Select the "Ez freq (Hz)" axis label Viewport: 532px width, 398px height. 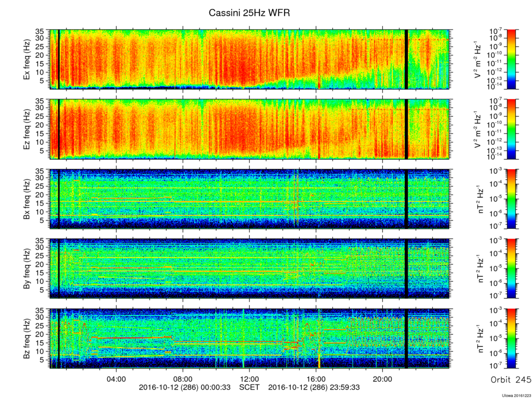pyautogui.click(x=26, y=129)
